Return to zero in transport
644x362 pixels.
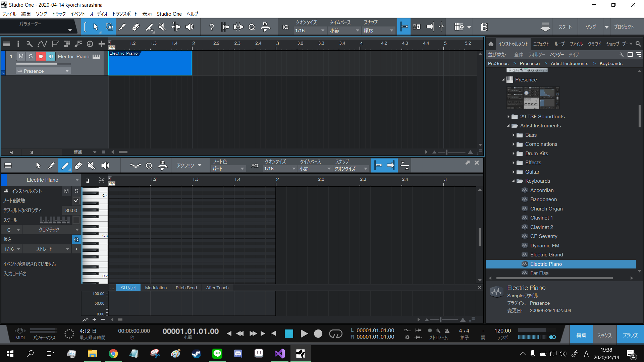[x=273, y=334]
